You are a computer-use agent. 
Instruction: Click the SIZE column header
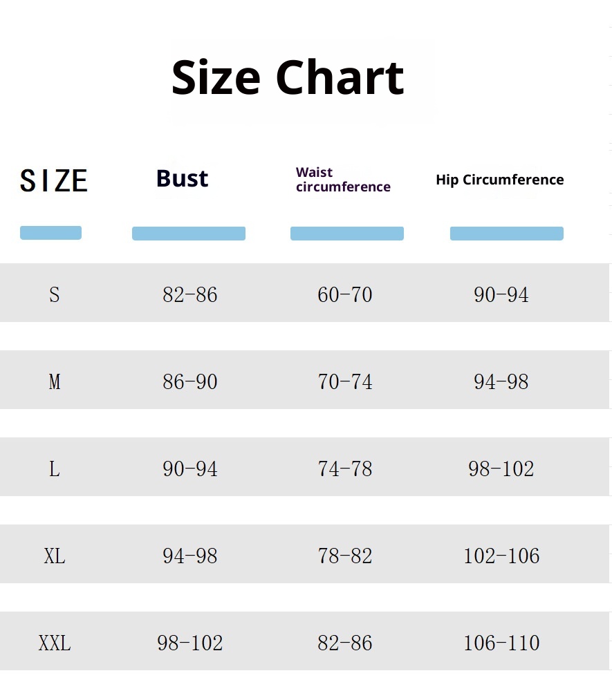pyautogui.click(x=54, y=180)
